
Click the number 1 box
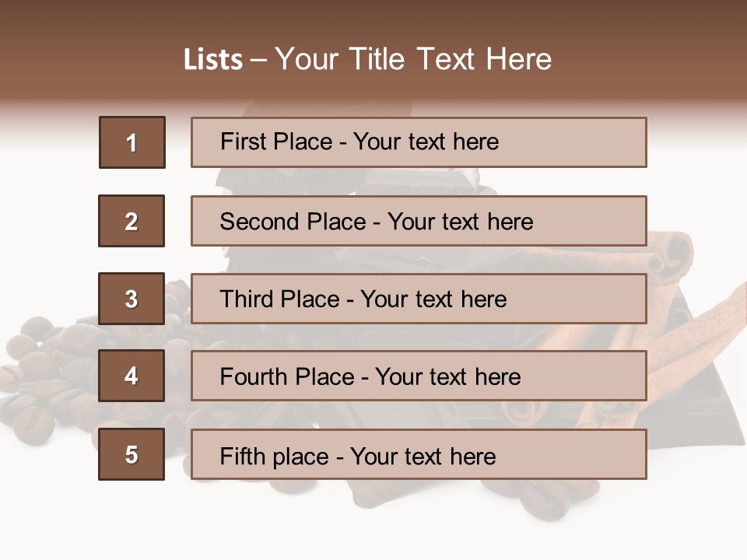pyautogui.click(x=132, y=142)
